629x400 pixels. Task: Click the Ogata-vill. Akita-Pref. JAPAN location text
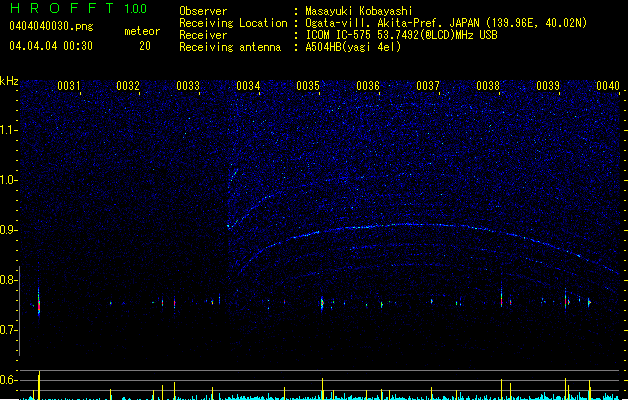(x=446, y=23)
